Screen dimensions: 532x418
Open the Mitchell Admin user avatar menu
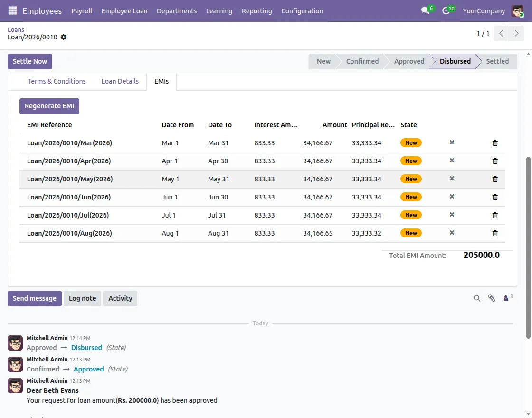(517, 10)
